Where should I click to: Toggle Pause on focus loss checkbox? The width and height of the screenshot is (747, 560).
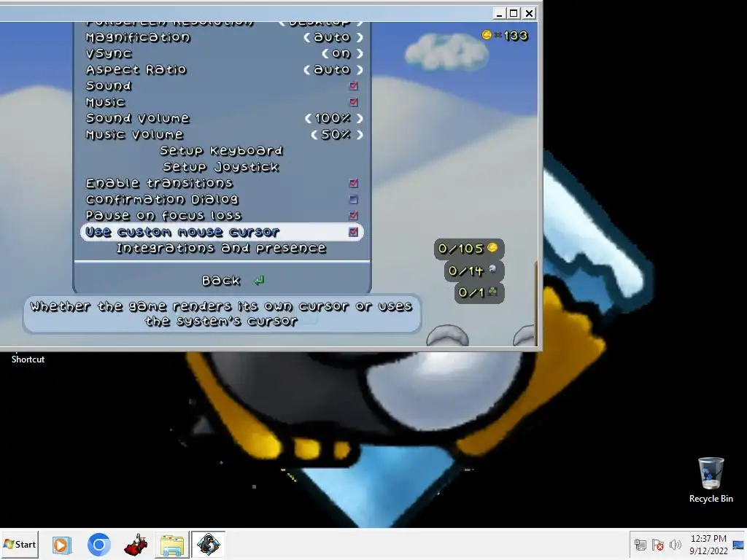click(x=354, y=215)
